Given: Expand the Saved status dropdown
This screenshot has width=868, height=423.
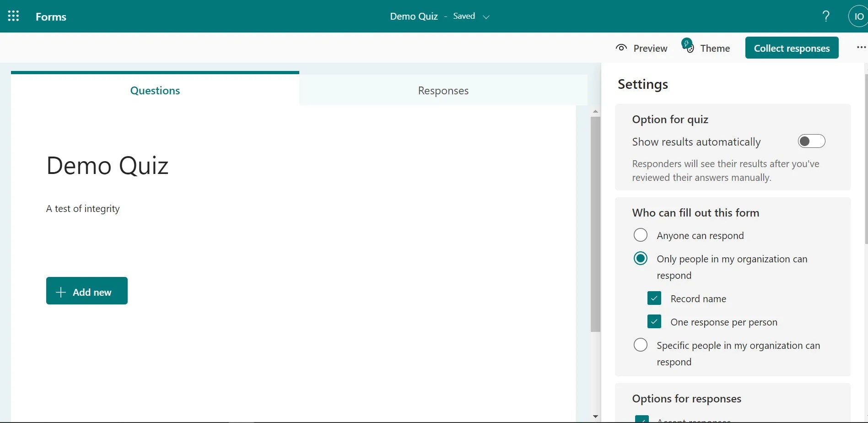Looking at the screenshot, I should 486,16.
